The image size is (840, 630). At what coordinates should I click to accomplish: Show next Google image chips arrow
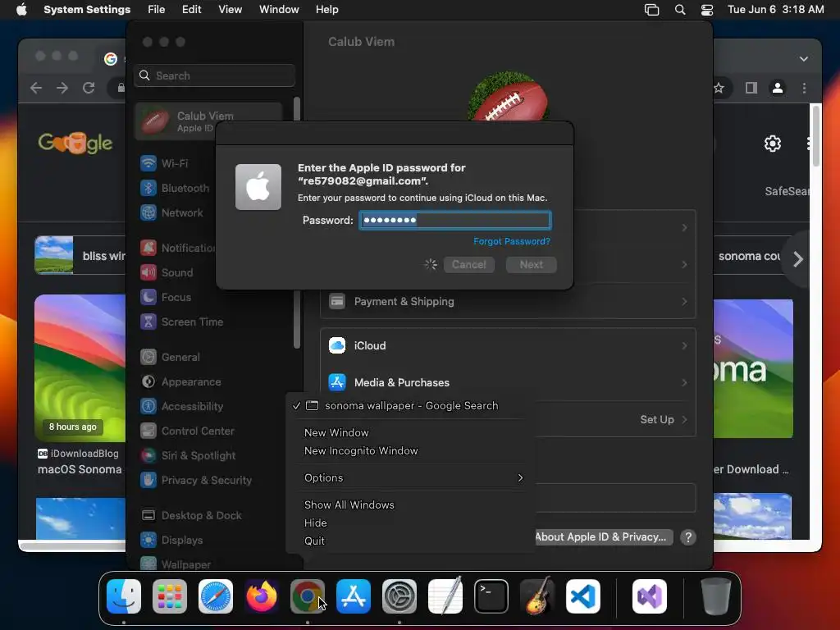coord(797,259)
